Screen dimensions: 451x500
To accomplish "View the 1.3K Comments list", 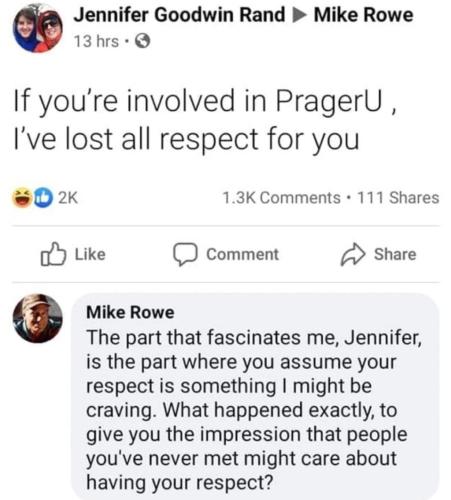I will coord(281,198).
